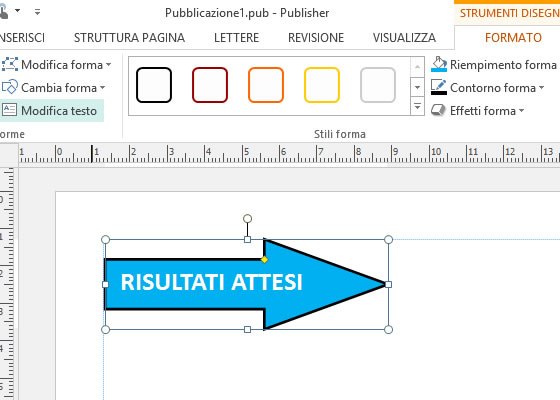Switch to the REVISIONE tab
Viewport: 560px width, 400px height.
pyautogui.click(x=316, y=38)
